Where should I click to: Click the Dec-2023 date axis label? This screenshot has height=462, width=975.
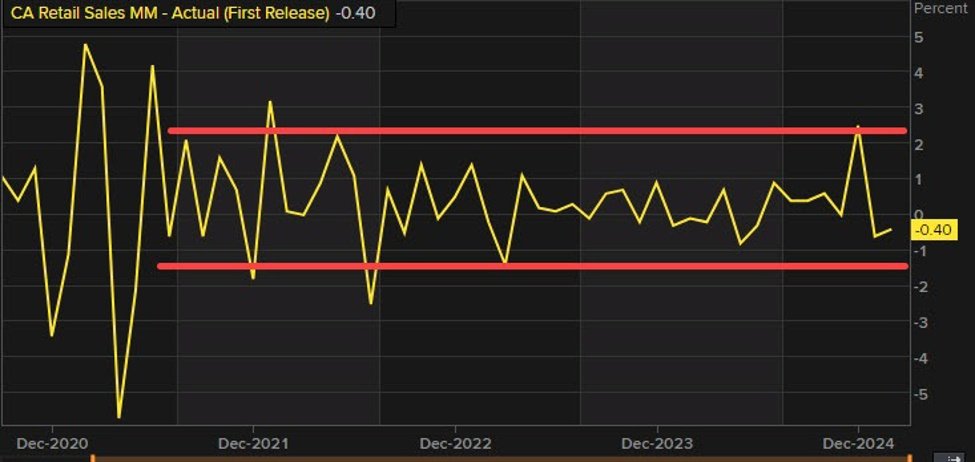click(655, 442)
